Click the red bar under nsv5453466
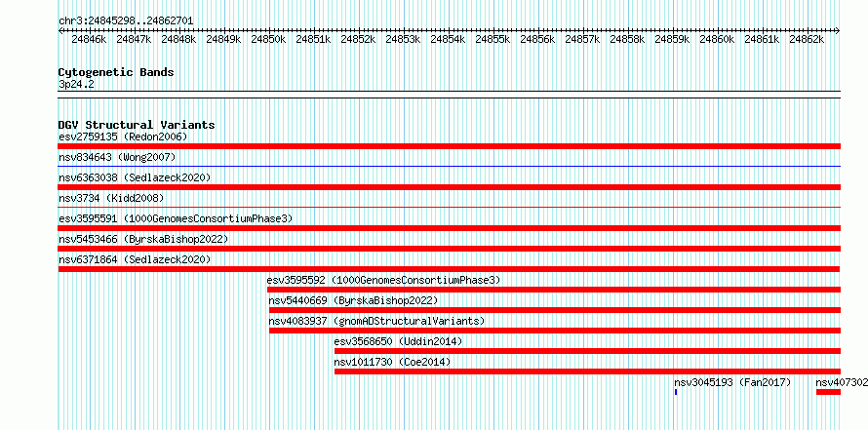 [449, 249]
